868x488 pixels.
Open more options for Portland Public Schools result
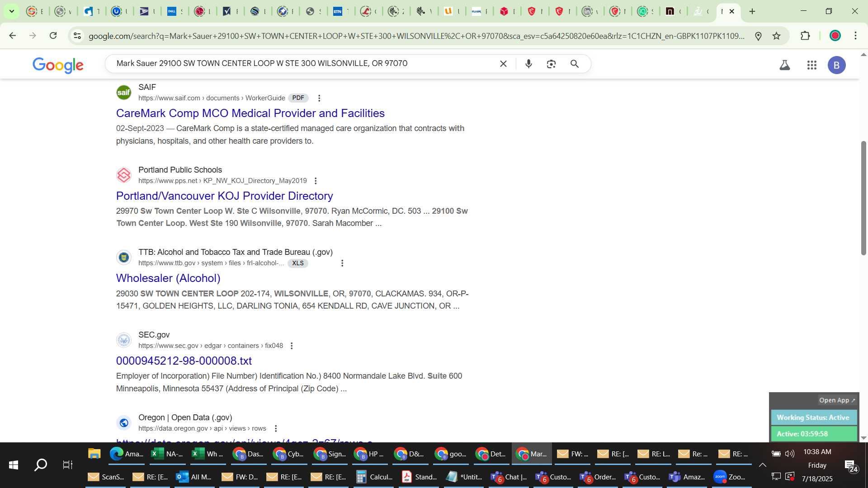tap(316, 181)
